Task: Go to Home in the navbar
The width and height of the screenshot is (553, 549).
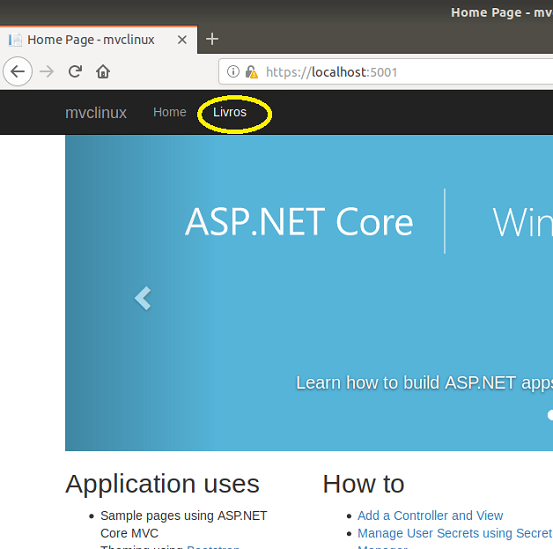Action: tap(170, 112)
